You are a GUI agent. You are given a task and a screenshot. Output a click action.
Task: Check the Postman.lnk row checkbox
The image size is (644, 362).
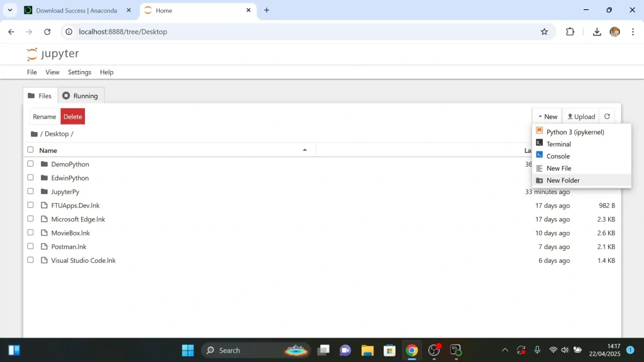(x=30, y=246)
